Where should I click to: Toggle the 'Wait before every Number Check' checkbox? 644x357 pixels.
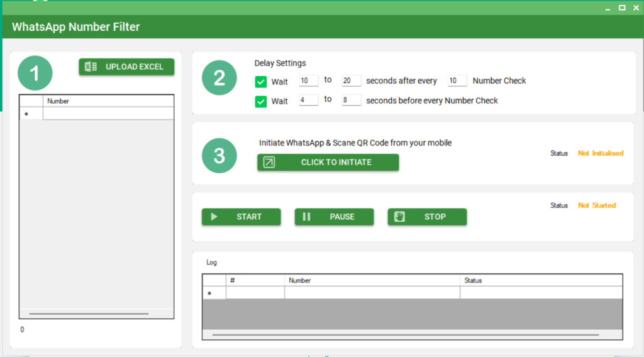click(x=261, y=101)
